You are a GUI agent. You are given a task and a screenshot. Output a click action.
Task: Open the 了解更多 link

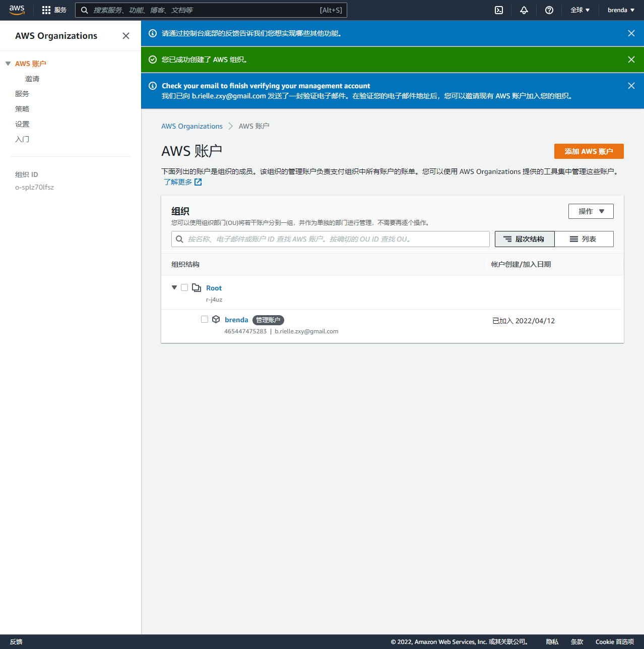pos(178,182)
